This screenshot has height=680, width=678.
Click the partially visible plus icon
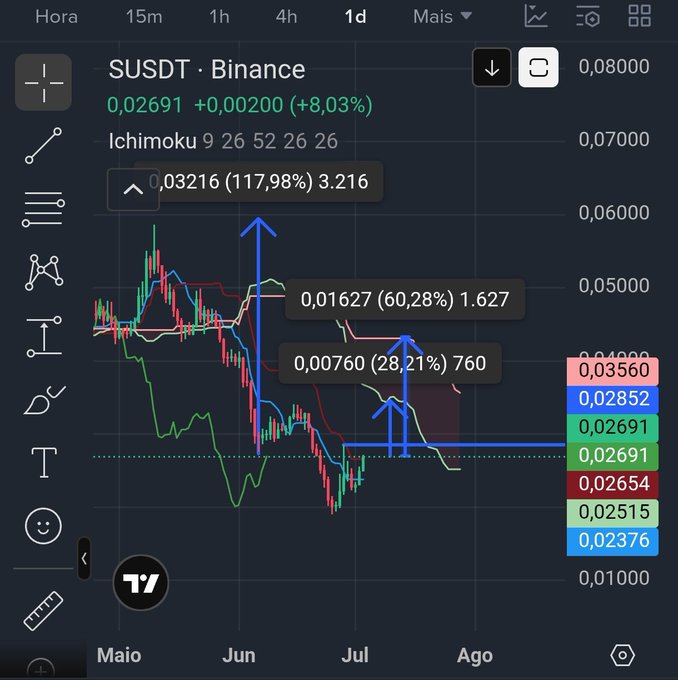[40, 670]
